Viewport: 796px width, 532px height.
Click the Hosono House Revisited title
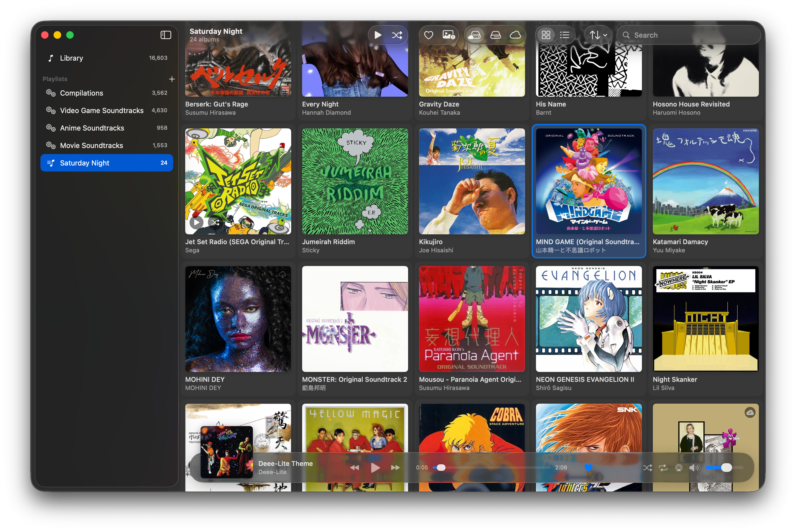691,104
